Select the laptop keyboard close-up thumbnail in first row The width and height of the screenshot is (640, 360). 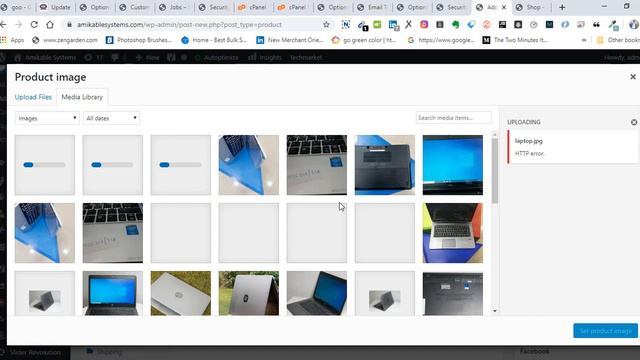[317, 165]
